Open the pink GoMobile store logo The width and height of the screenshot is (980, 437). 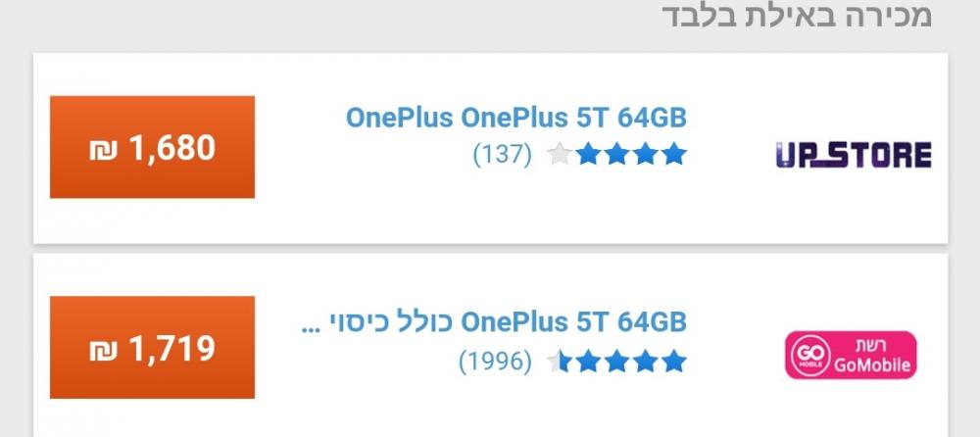click(851, 355)
